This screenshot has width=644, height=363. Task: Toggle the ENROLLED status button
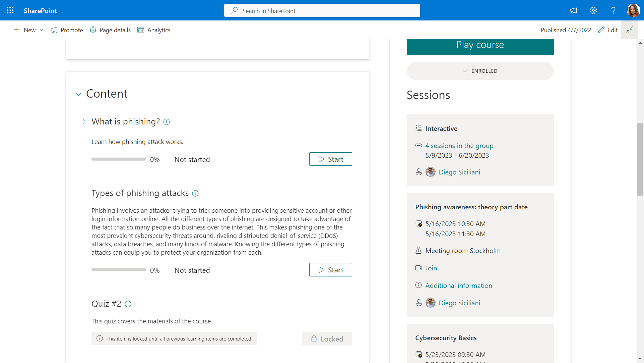480,71
